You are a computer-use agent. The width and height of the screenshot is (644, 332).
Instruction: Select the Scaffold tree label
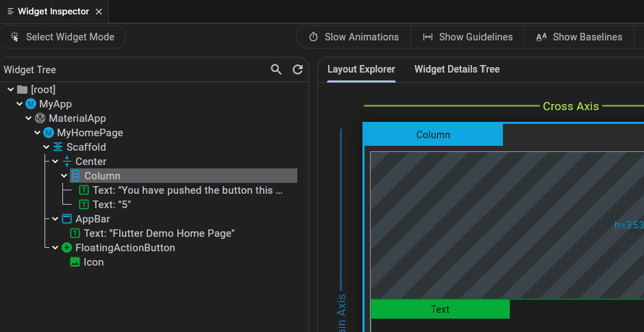[x=86, y=147]
